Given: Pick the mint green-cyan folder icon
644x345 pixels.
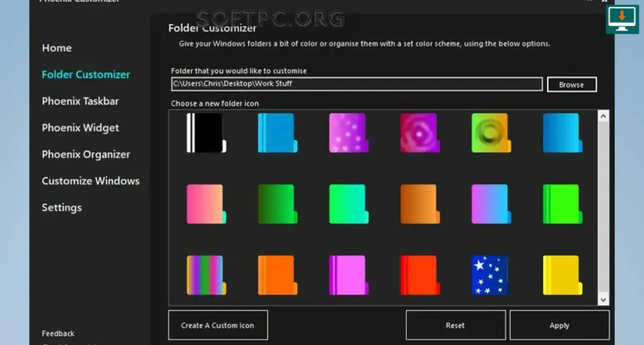Looking at the screenshot, I should pyautogui.click(x=349, y=204).
